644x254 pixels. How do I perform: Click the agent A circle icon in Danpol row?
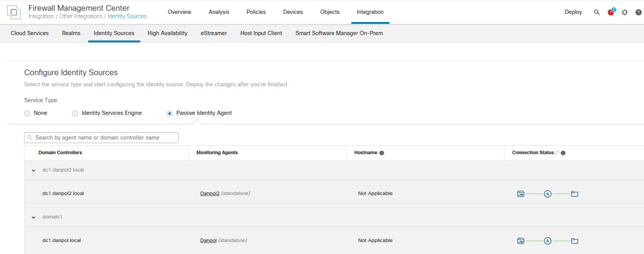[548, 241]
